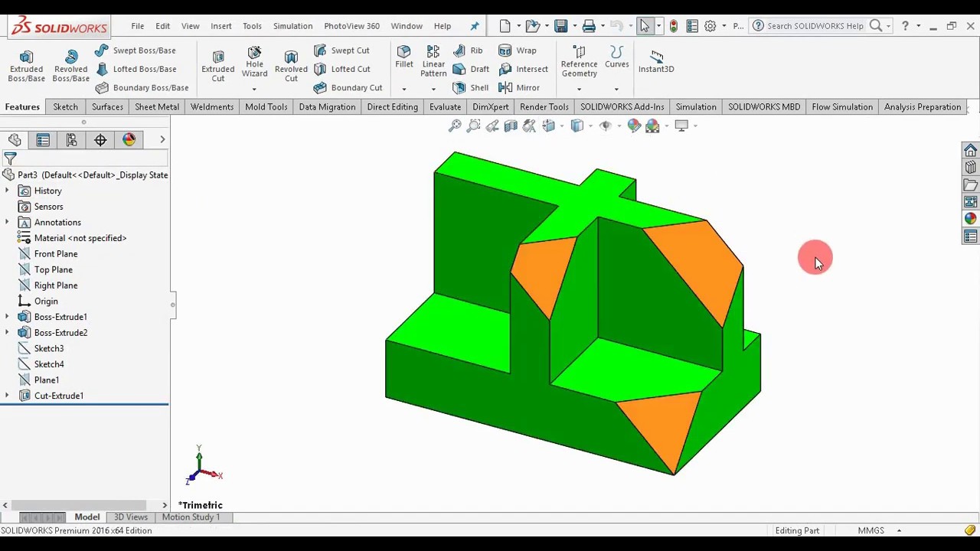Viewport: 980px width, 551px height.
Task: Open the unit system arrow beside MMGS
Action: coord(899,530)
